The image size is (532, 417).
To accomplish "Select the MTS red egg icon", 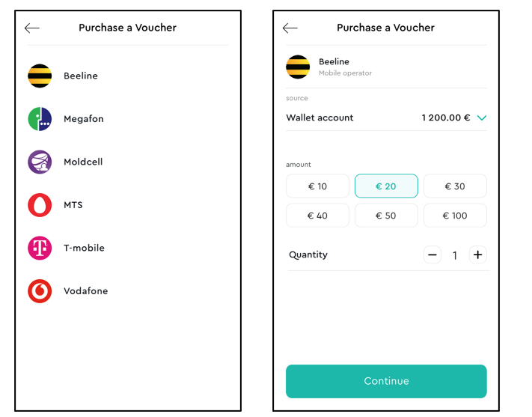I will click(40, 205).
